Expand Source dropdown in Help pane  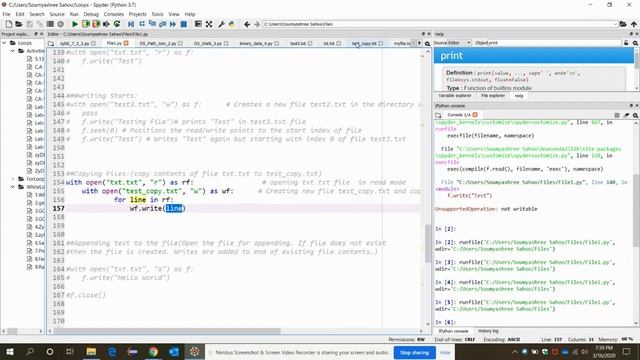click(x=468, y=43)
